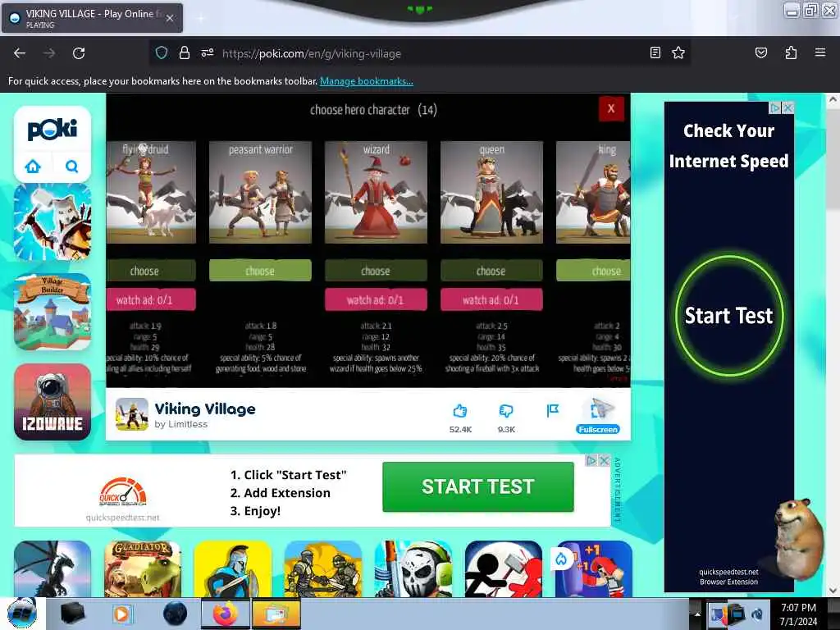Like the game with thumbs-up icon

pyautogui.click(x=460, y=411)
